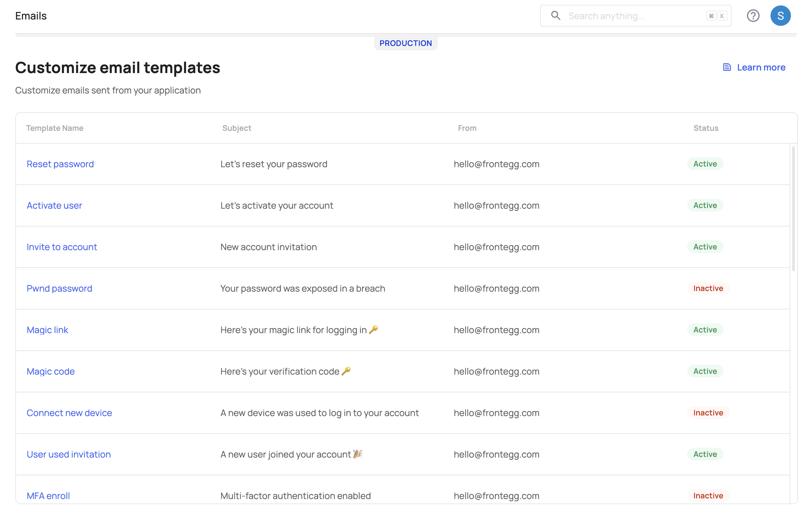Toggle Connect new device inactive status
Image resolution: width=812 pixels, height=522 pixels.
[709, 413]
